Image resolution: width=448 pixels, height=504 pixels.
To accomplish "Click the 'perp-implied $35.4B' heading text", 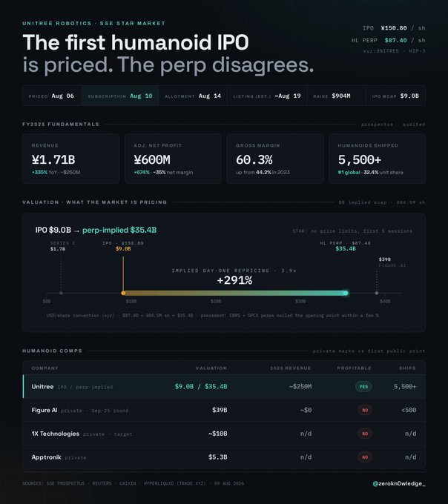I will click(x=119, y=231).
